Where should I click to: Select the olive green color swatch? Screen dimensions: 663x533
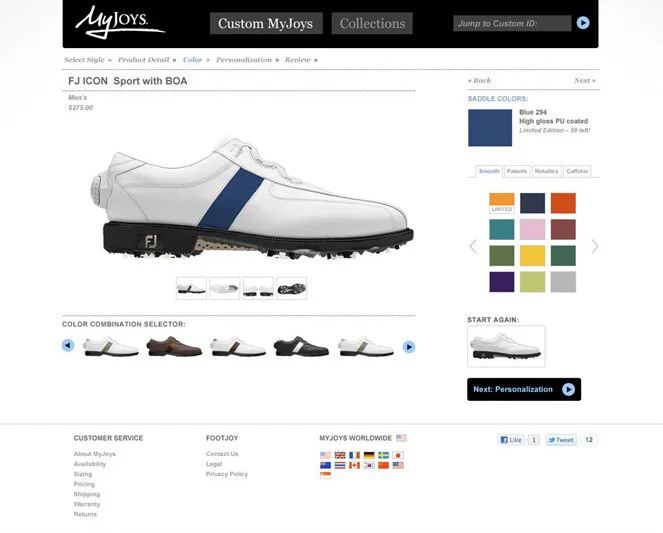(x=502, y=256)
